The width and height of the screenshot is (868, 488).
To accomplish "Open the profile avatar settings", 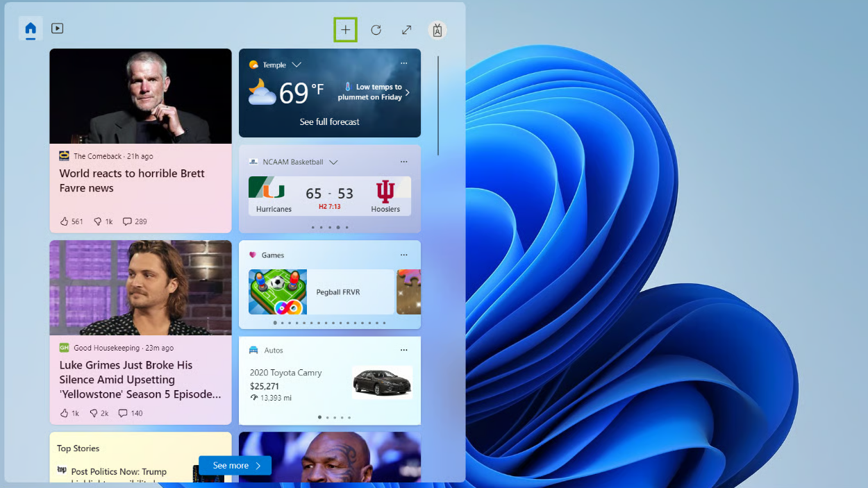I will (437, 30).
